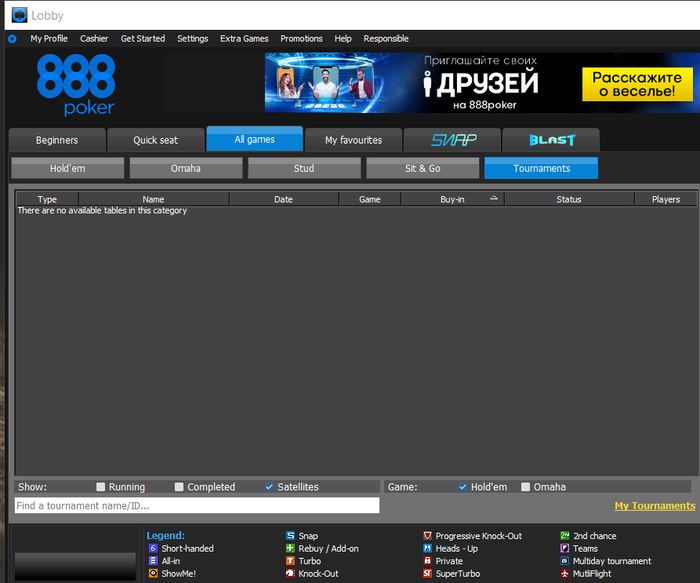Sort the table by Date column

pos(284,199)
